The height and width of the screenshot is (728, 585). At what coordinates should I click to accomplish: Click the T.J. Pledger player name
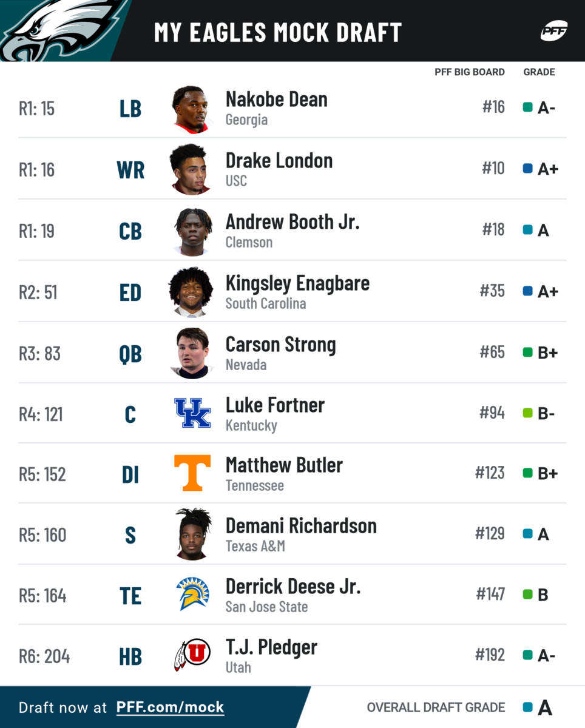(x=271, y=647)
